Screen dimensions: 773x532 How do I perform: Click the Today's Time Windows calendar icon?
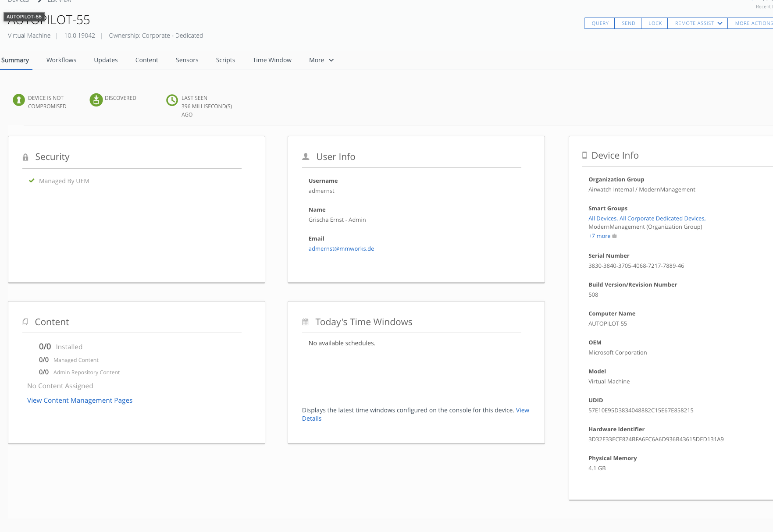306,322
